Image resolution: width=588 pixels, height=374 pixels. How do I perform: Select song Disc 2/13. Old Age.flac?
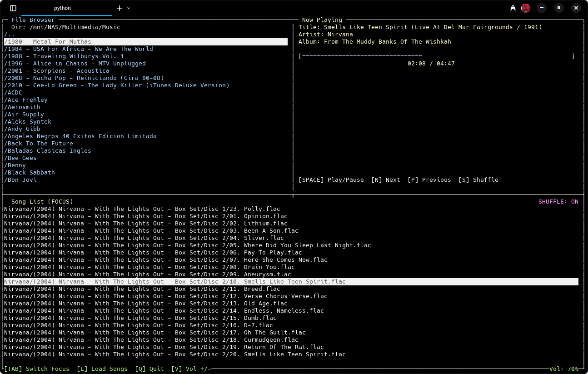146,304
